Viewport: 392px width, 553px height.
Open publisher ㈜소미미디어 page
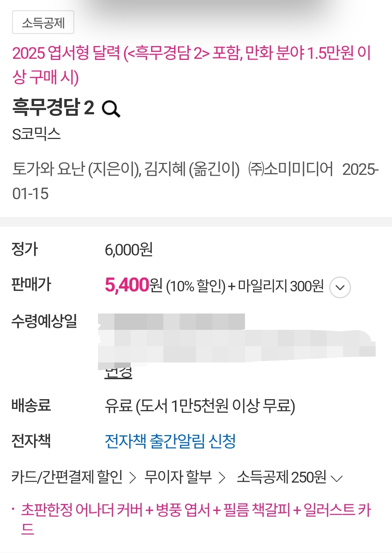290,169
